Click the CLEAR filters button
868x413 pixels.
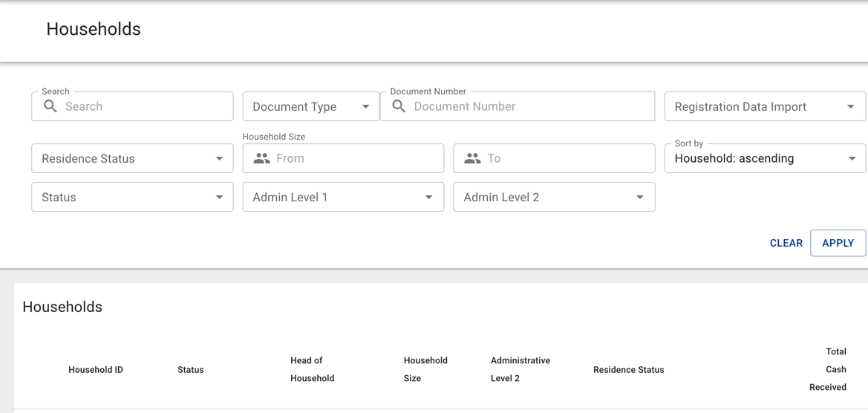tap(786, 244)
